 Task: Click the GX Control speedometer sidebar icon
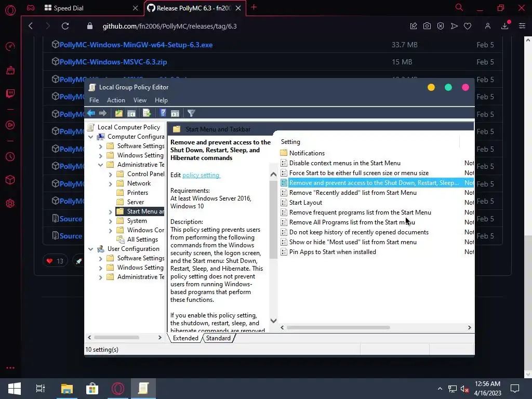point(10,46)
